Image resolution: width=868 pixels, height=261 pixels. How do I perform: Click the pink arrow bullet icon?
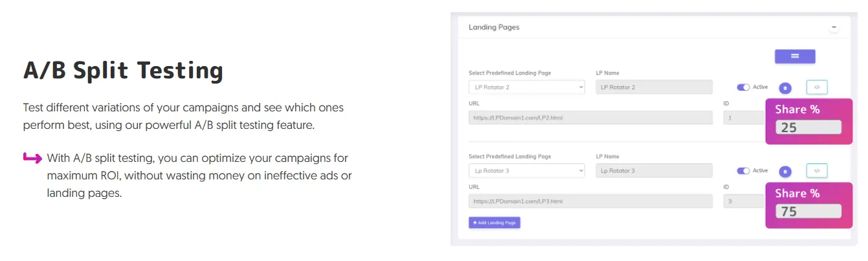(x=32, y=157)
